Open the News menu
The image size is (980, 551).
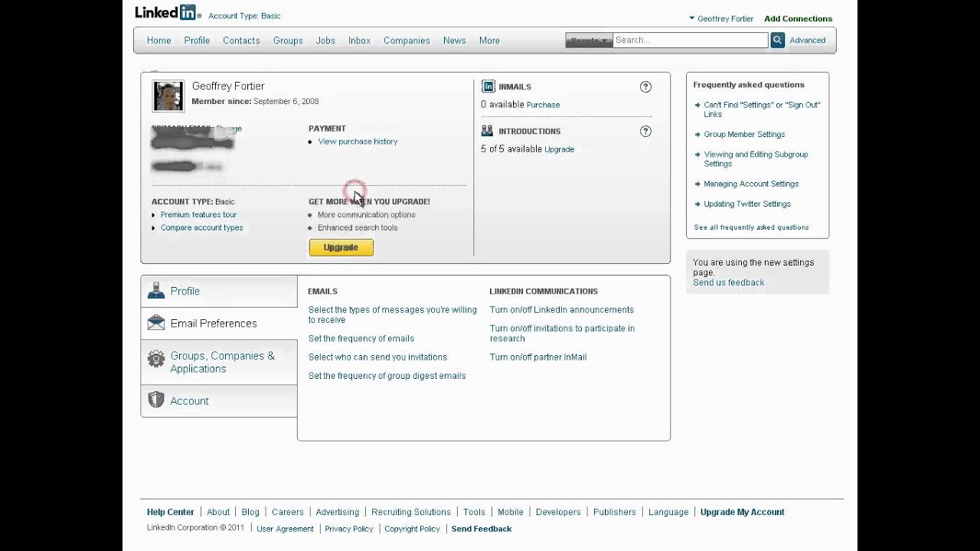[455, 41]
